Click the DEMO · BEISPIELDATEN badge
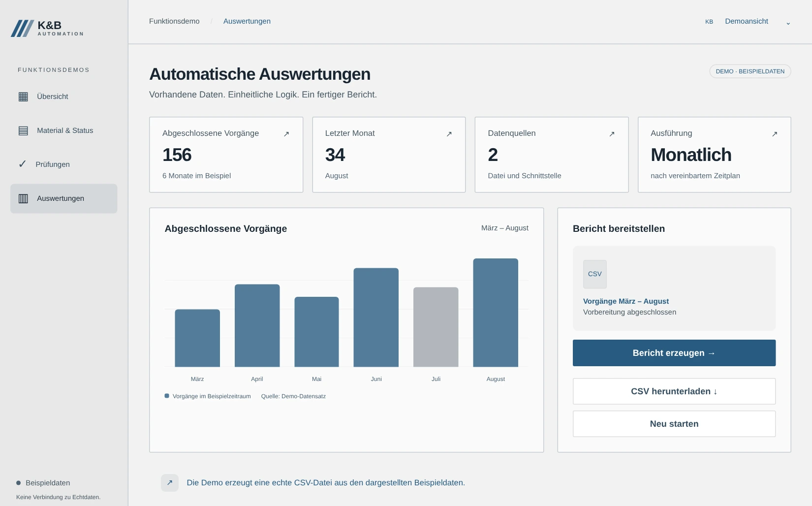 pyautogui.click(x=750, y=71)
